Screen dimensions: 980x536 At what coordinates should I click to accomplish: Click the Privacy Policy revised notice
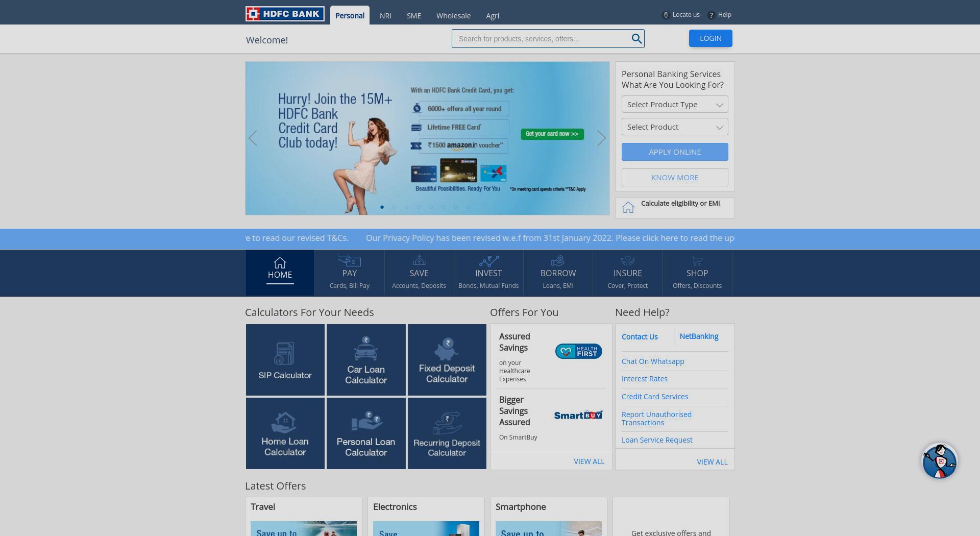[550, 238]
